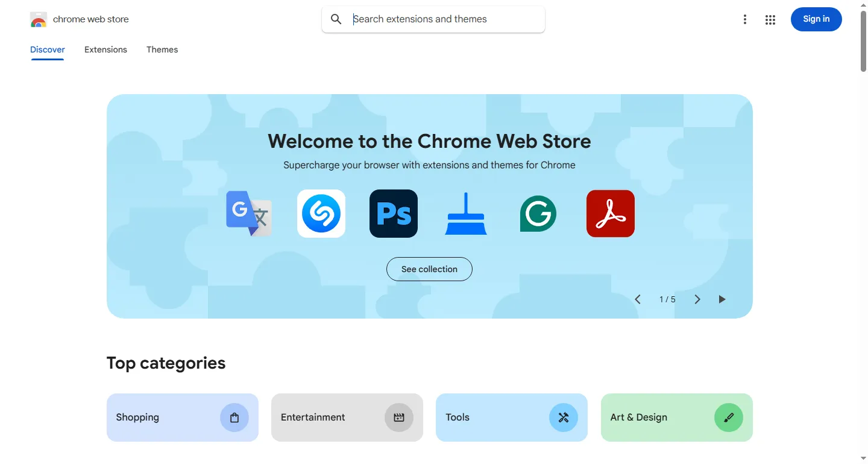This screenshot has height=464, width=868.
Task: Switch to the Discover tab
Action: (48, 49)
